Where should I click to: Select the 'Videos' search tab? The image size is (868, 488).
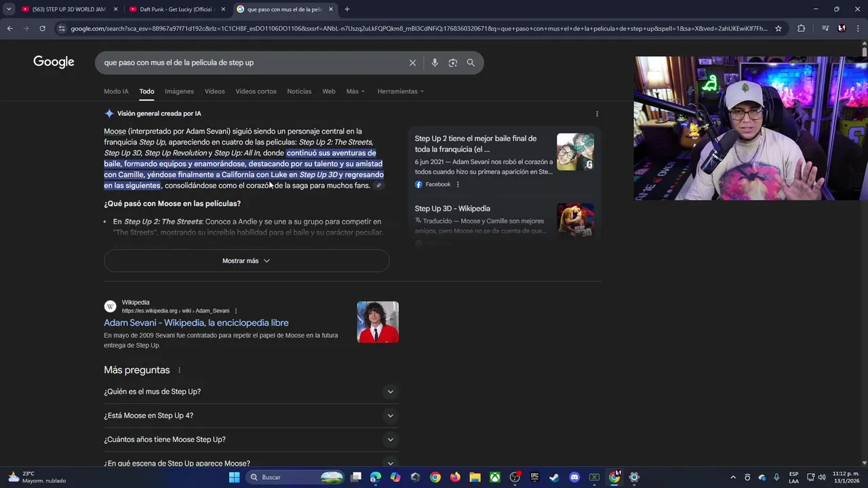pos(214,91)
